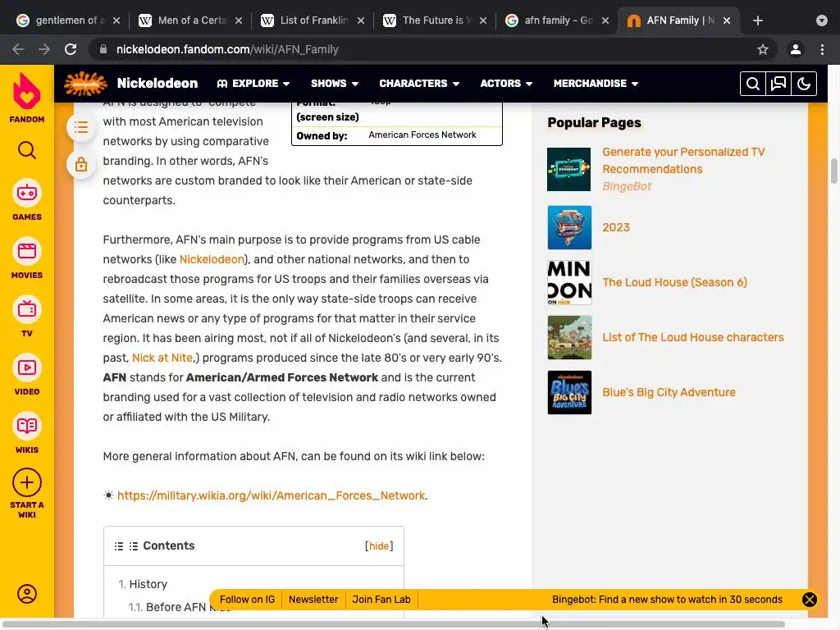This screenshot has height=630, width=840.
Task: Open Chrome's three-dot menu
Action: [822, 49]
